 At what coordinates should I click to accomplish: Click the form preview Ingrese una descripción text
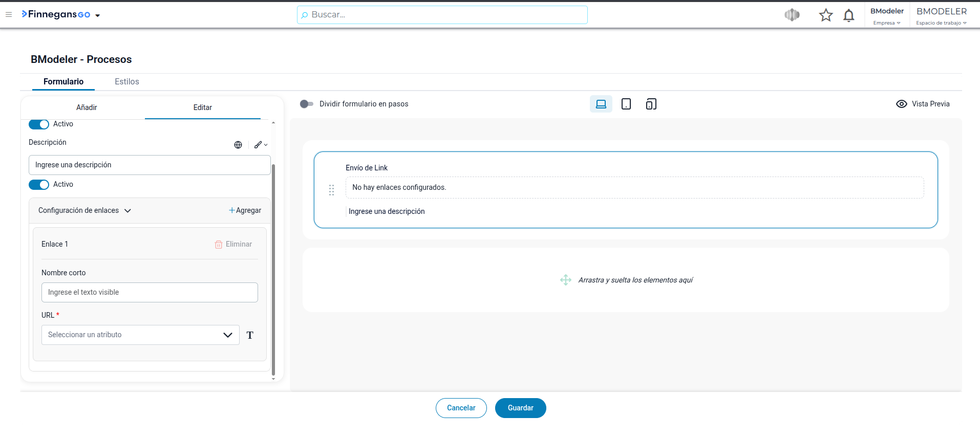[x=387, y=211]
